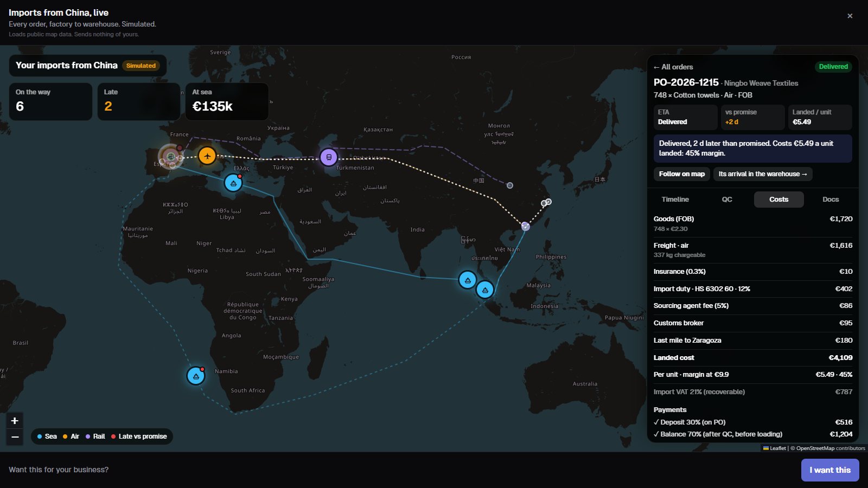The height and width of the screenshot is (488, 868).
Task: Zoom in on the map
Action: [15, 421]
